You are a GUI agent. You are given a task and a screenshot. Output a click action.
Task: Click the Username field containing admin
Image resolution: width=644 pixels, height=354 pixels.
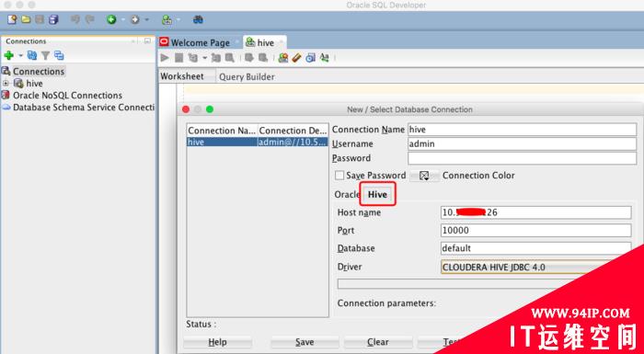pyautogui.click(x=522, y=143)
